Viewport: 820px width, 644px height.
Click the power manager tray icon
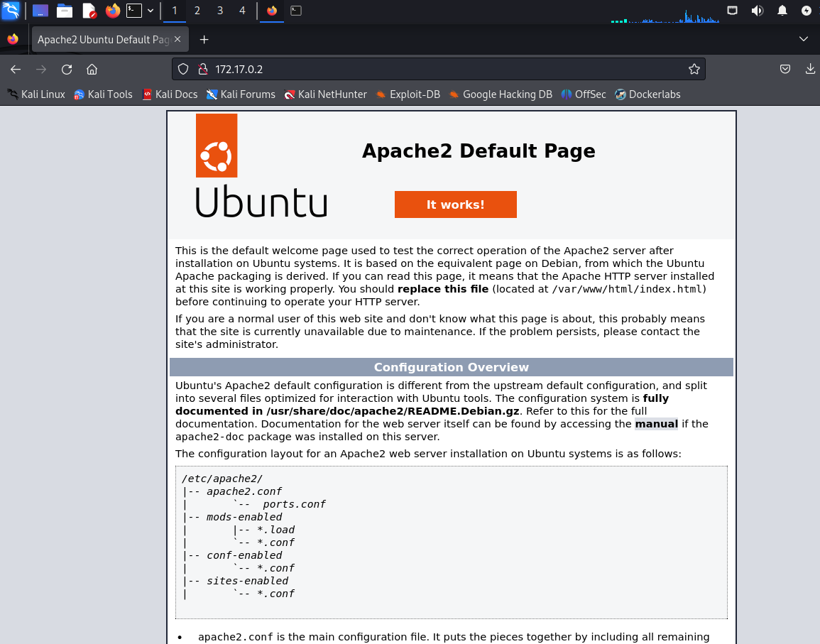coord(807,11)
